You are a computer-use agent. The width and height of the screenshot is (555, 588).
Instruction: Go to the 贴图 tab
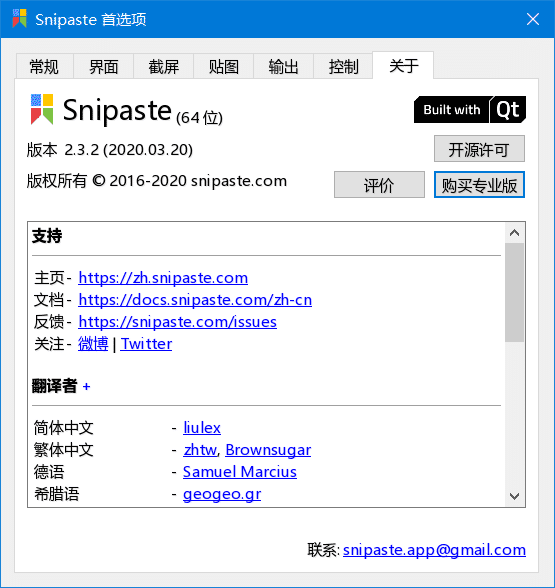[x=224, y=66]
